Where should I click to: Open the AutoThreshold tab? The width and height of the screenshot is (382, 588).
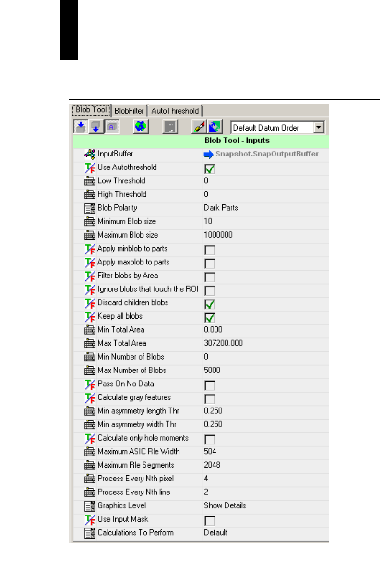[x=175, y=110]
